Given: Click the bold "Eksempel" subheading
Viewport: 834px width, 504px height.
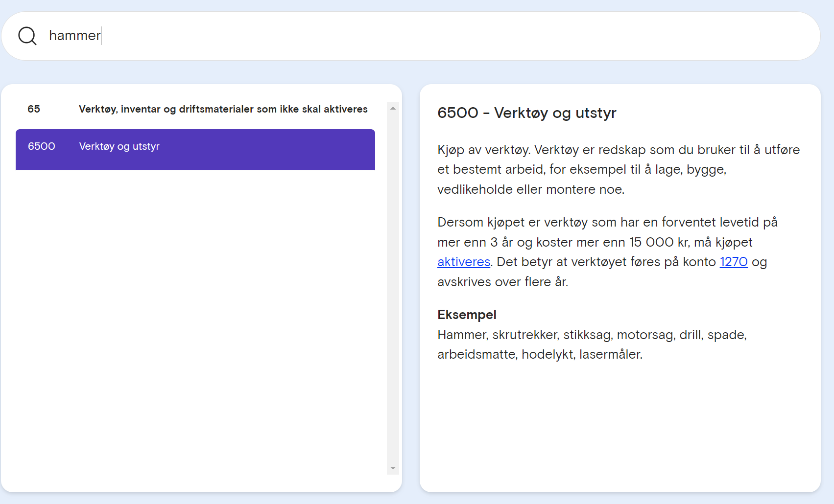Looking at the screenshot, I should coord(467,315).
